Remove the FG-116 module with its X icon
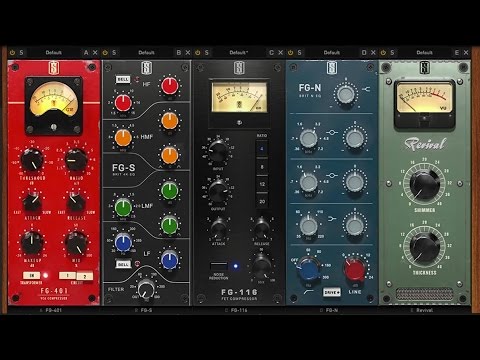 [280, 53]
